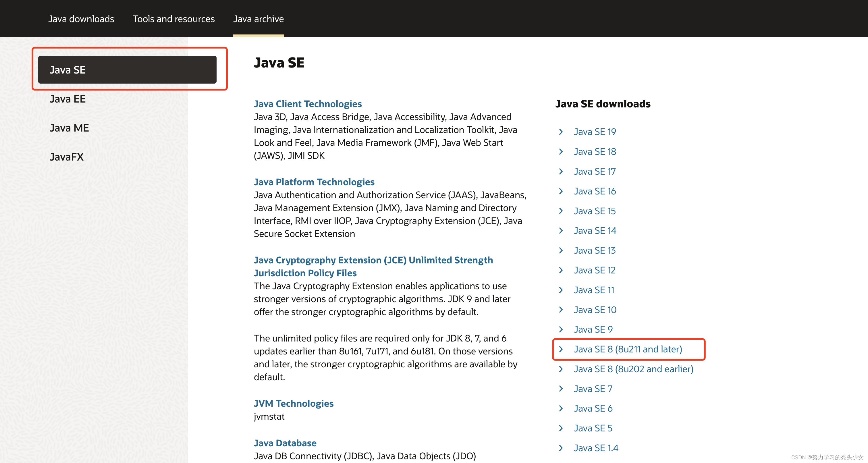The width and height of the screenshot is (868, 463).
Task: Switch to Tools and resources tab
Action: [x=173, y=19]
